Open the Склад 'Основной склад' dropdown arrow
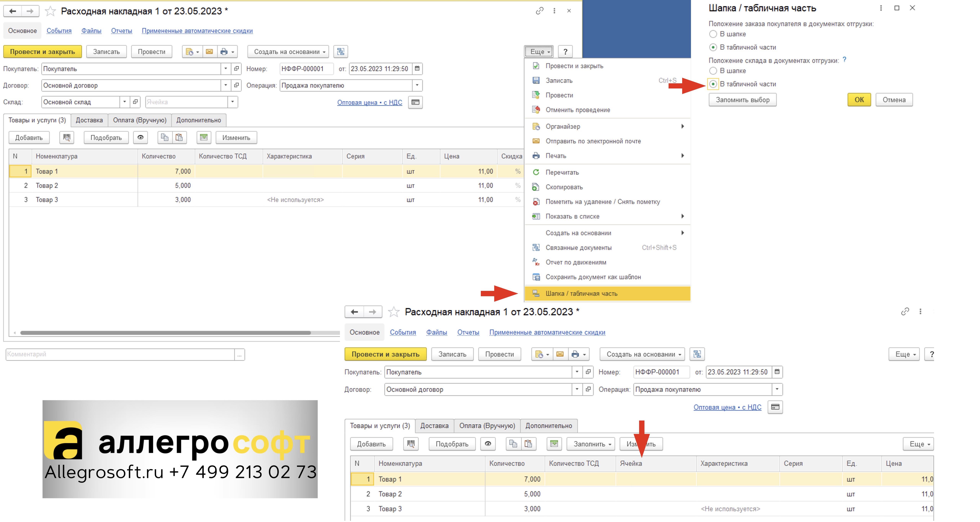980x522 pixels. coord(124,102)
